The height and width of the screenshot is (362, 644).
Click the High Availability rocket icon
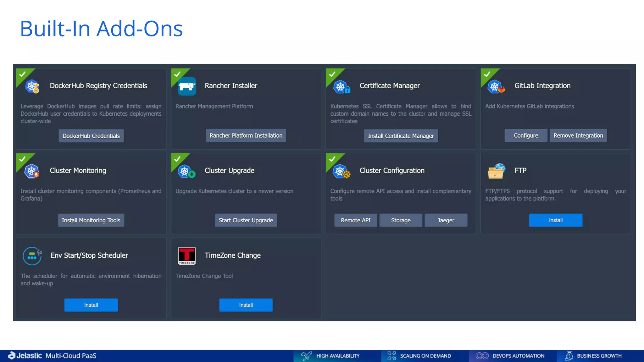[x=306, y=356]
